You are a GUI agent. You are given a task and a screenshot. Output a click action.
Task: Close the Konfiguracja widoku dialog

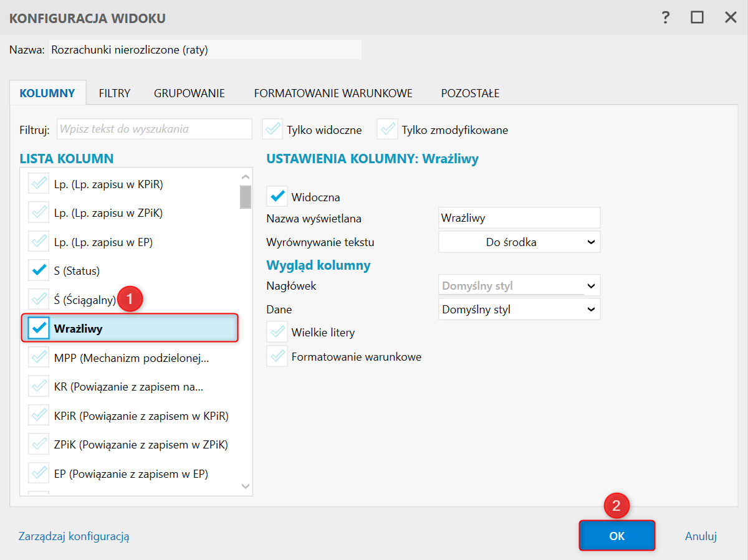731,17
